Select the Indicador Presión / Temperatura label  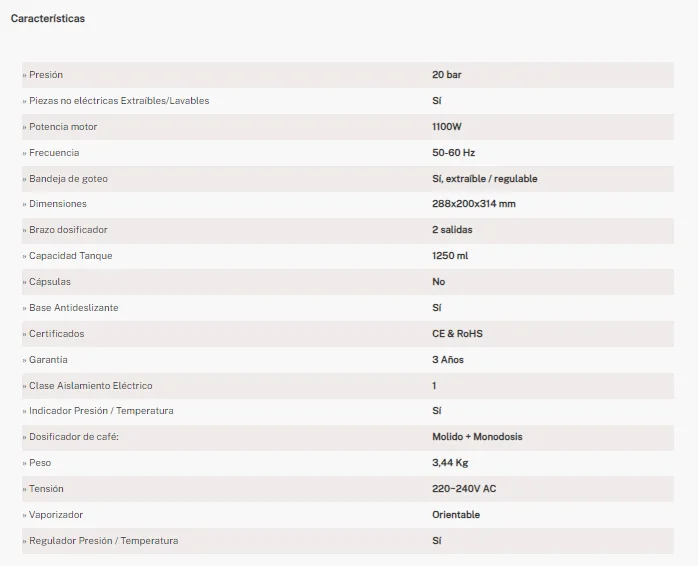coord(101,411)
